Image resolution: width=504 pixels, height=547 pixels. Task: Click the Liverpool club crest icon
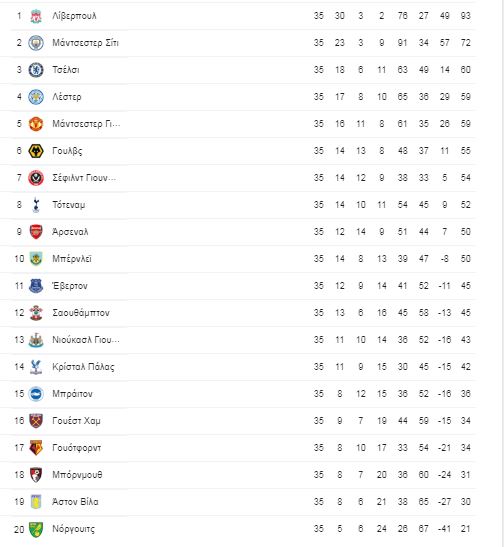pos(36,16)
